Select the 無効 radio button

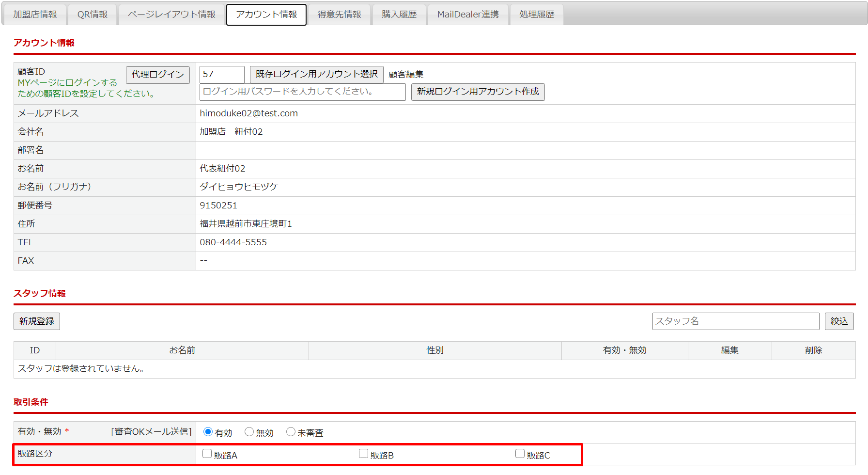(x=249, y=432)
